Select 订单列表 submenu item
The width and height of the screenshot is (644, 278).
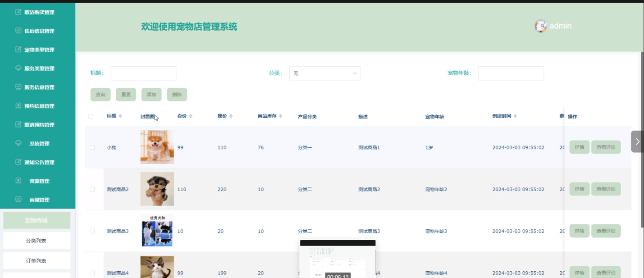pyautogui.click(x=37, y=260)
